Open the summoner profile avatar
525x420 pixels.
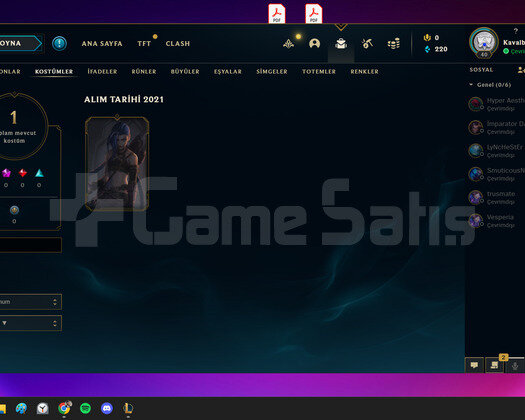click(x=484, y=43)
